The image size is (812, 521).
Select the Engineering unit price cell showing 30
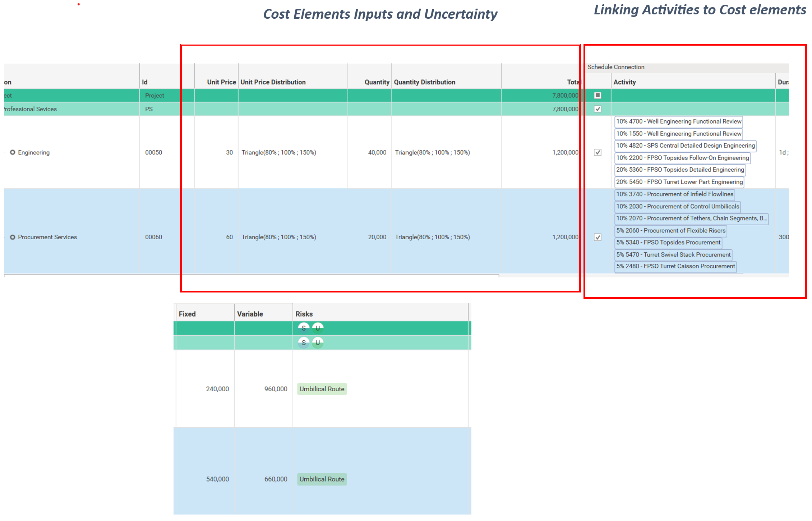pyautogui.click(x=229, y=152)
